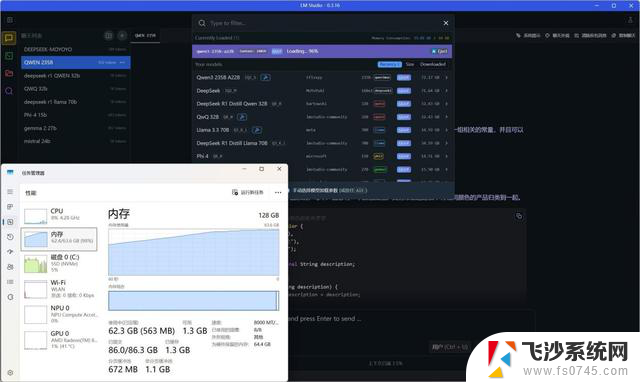Click Run new task in Task Manager
This screenshot has height=382, width=640.
[248, 192]
